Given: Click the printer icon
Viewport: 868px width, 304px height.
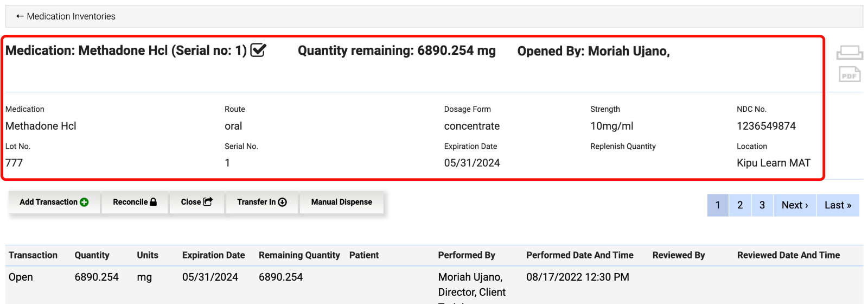Looking at the screenshot, I should click(850, 53).
